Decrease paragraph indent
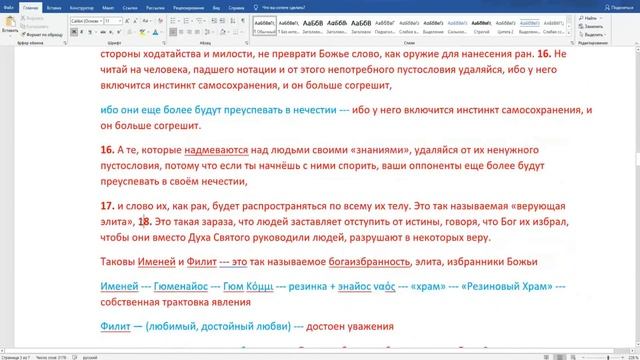This screenshot has width=640, height=360. (214, 21)
